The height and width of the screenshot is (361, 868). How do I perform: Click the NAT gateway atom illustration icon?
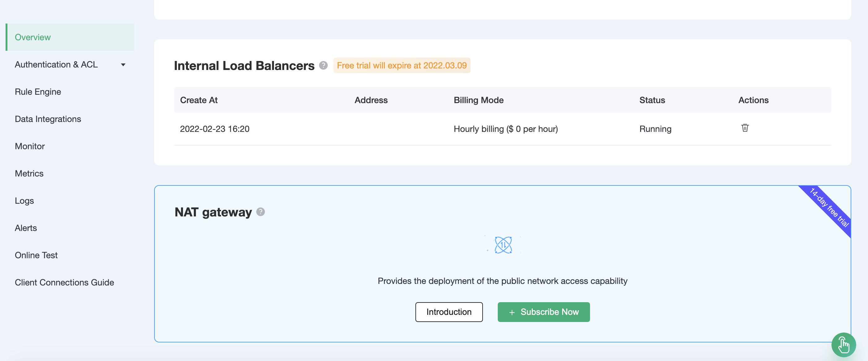(503, 245)
